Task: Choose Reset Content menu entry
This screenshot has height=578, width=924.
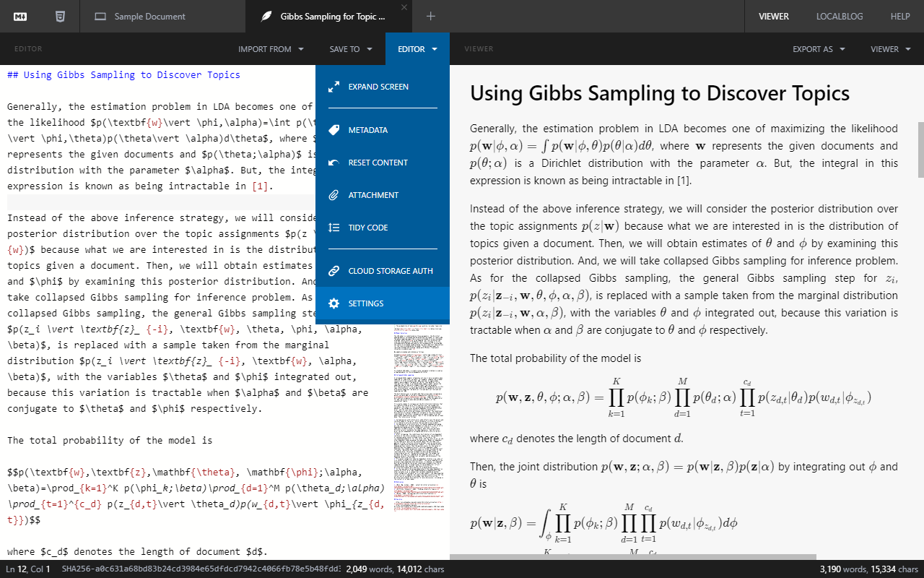Action: click(383, 163)
